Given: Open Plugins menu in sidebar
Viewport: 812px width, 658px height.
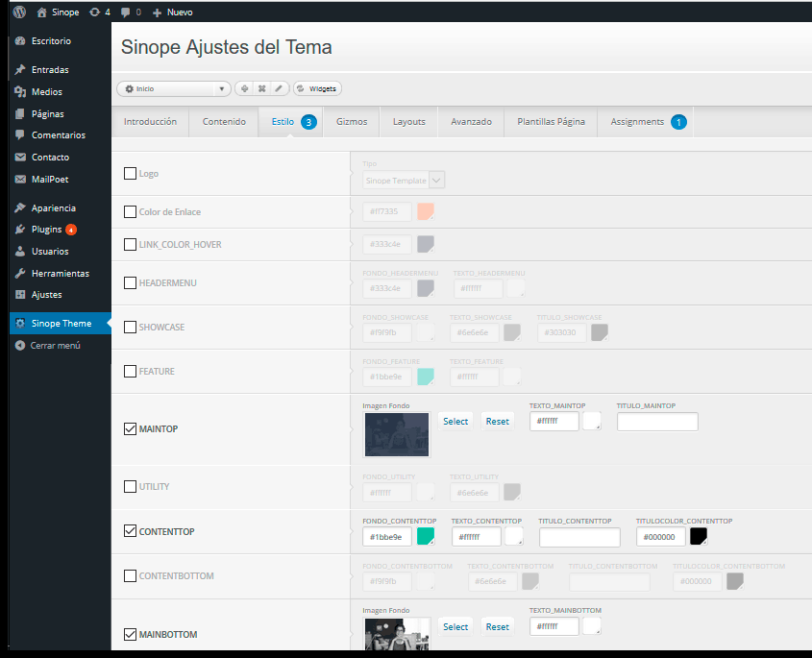Looking at the screenshot, I should 47,230.
